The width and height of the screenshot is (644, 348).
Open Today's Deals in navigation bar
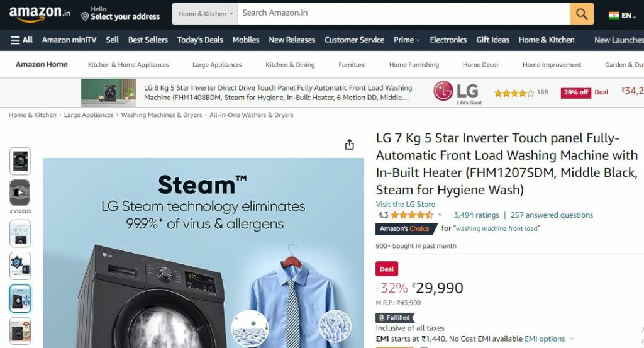(x=200, y=40)
